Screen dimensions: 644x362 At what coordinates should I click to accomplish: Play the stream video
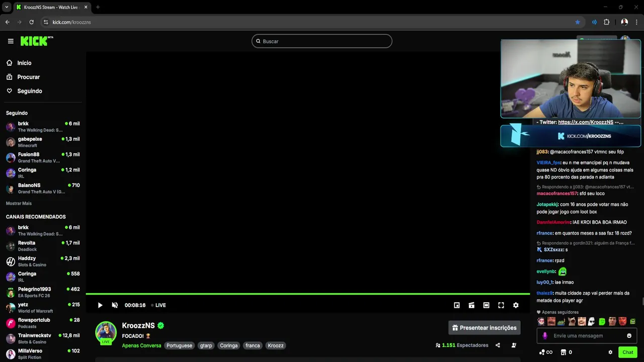point(100,305)
